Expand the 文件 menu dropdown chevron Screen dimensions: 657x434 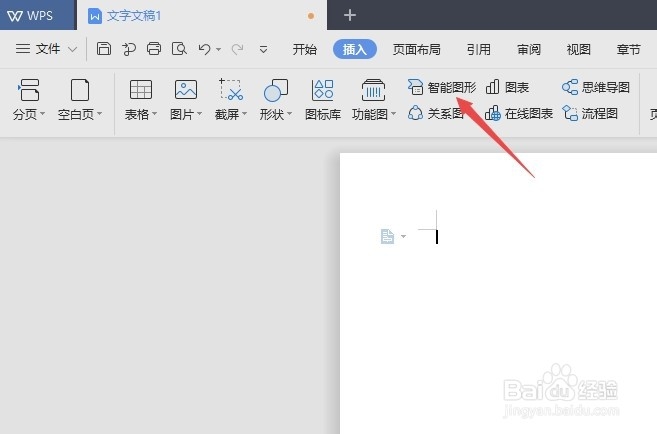coord(72,49)
